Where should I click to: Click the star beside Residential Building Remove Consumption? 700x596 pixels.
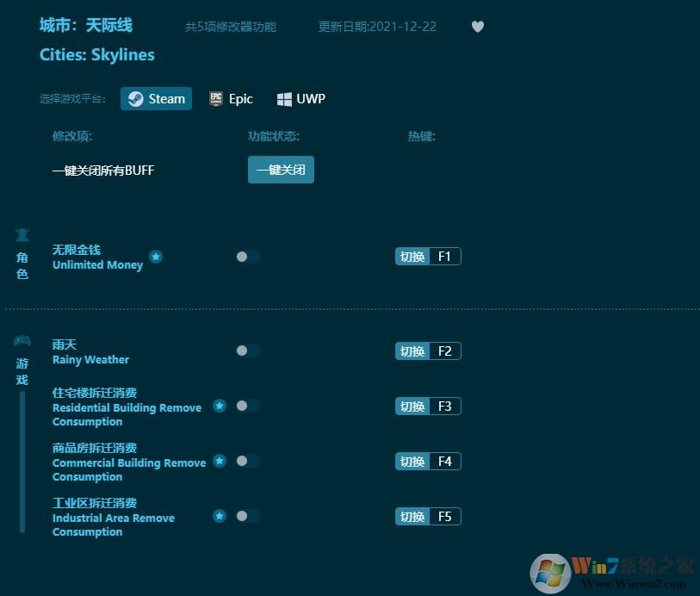[x=220, y=404]
